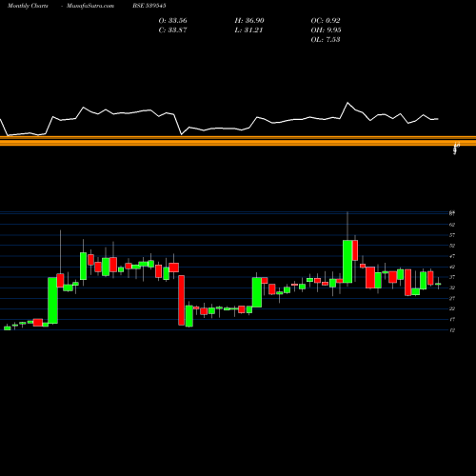Click the 'OH: 9.95' value
476x476 pixels.
click(326, 30)
